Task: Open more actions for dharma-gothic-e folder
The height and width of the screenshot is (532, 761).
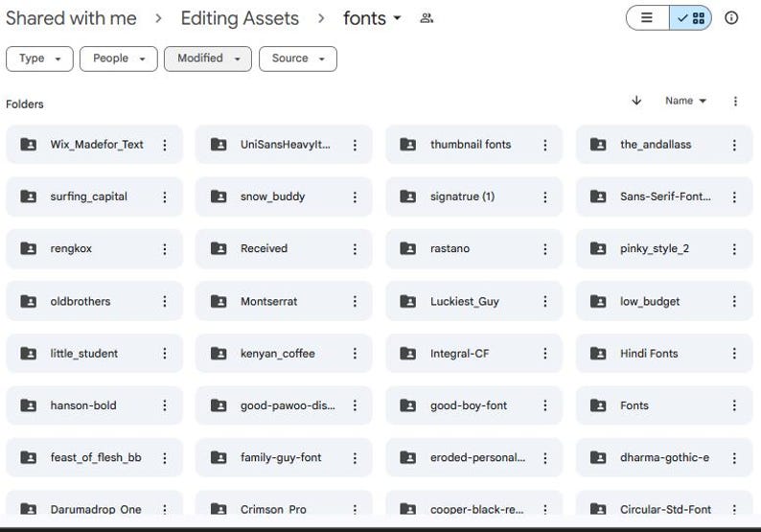Action: [x=734, y=458]
